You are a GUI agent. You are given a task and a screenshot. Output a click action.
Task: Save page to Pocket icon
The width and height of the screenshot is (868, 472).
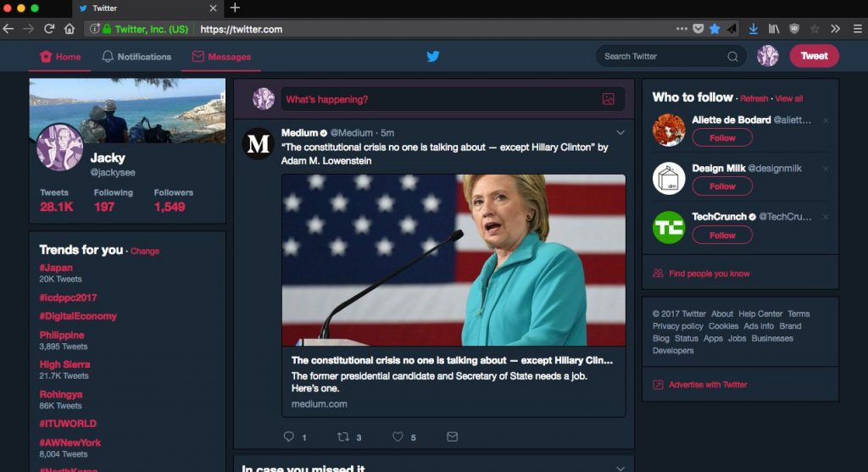(698, 29)
